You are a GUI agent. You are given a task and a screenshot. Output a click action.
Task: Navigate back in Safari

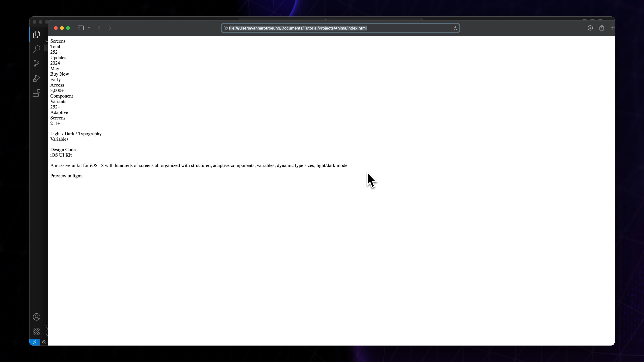click(x=99, y=28)
